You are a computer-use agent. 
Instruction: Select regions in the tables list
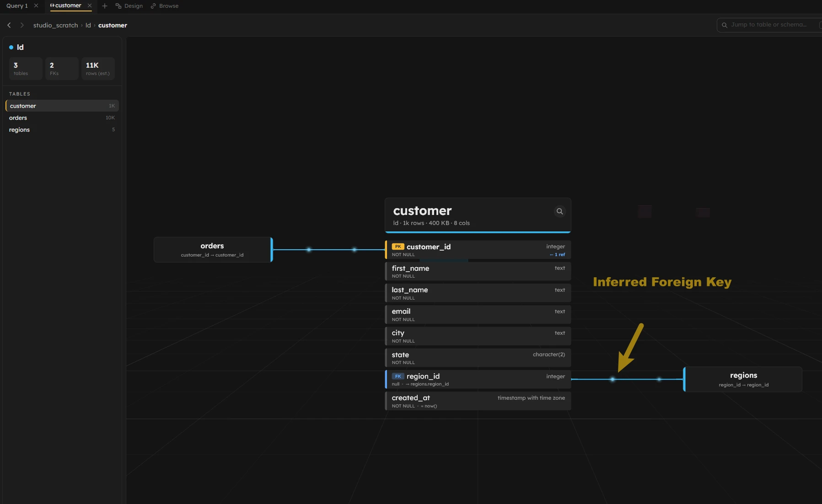[62, 129]
